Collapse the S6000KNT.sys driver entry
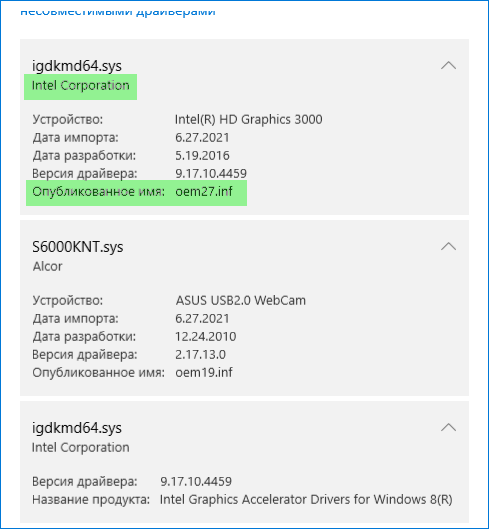 (x=448, y=246)
